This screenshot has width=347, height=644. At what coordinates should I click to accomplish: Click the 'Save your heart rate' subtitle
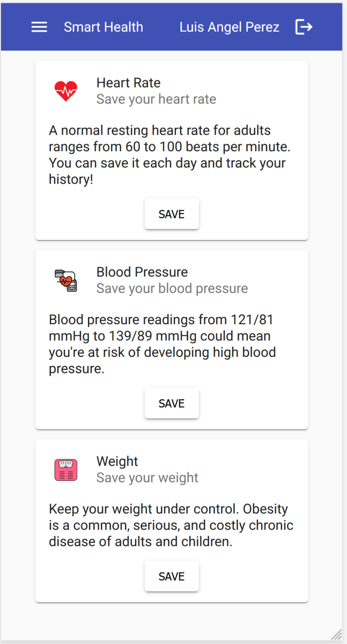156,99
